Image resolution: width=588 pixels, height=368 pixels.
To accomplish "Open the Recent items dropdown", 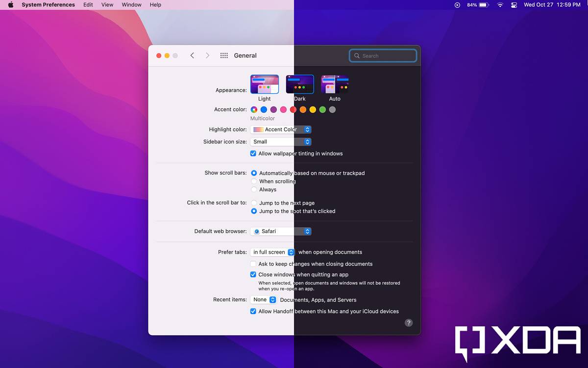I will (x=264, y=300).
